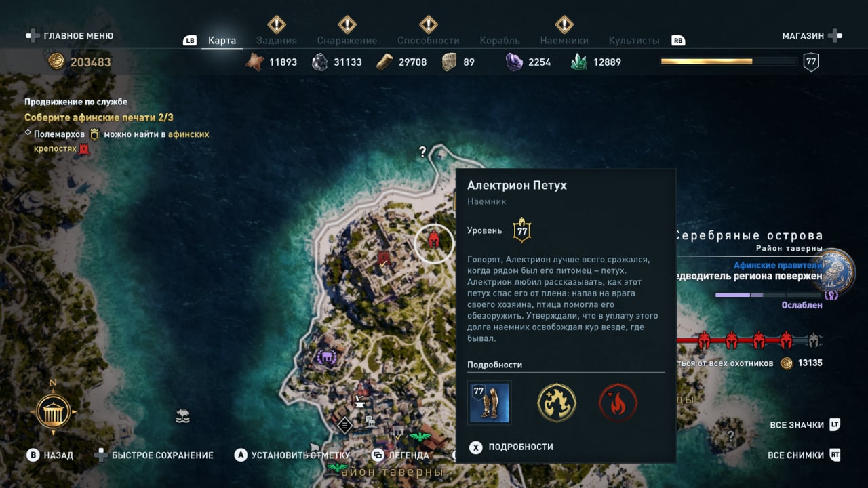Open the Способности tab

click(x=429, y=40)
